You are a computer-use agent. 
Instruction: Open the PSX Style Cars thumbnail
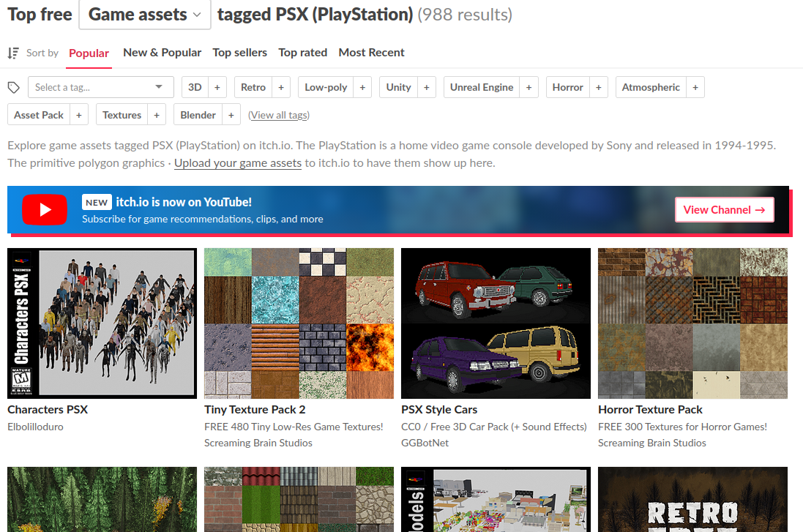click(x=496, y=323)
